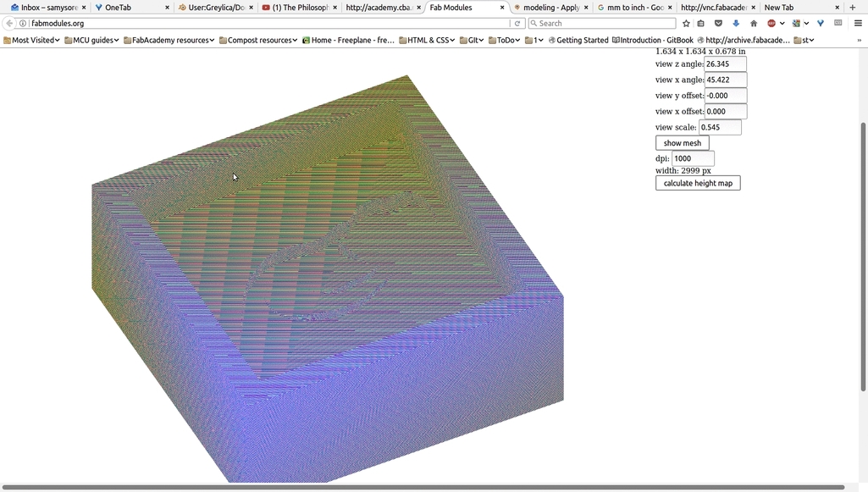Open the Firefox hamburger menu
This screenshot has height=492, width=868.
point(858,23)
